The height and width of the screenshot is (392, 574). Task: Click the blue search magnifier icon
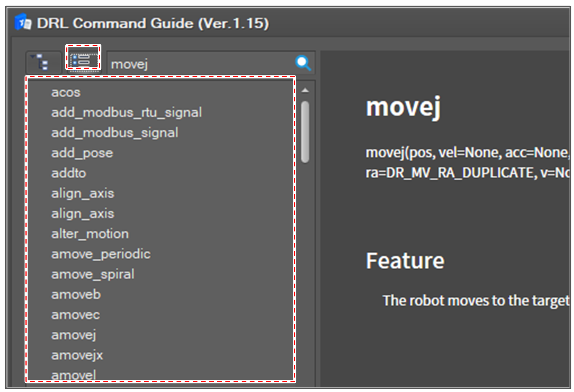point(303,63)
